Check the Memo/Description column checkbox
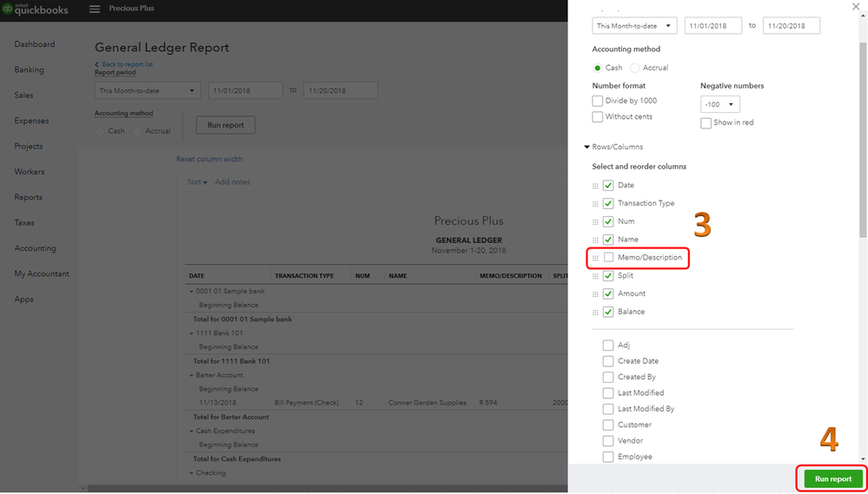The width and height of the screenshot is (868, 494). pos(608,257)
